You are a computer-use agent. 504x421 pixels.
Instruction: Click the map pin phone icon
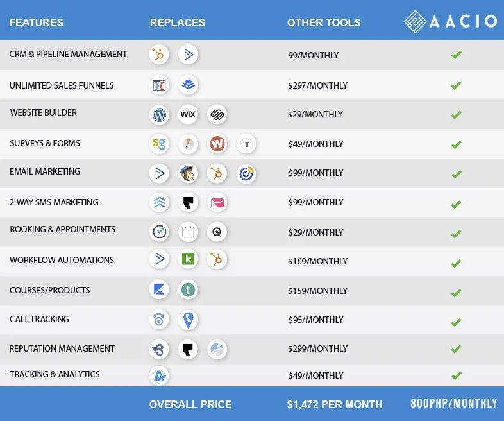[x=188, y=320]
